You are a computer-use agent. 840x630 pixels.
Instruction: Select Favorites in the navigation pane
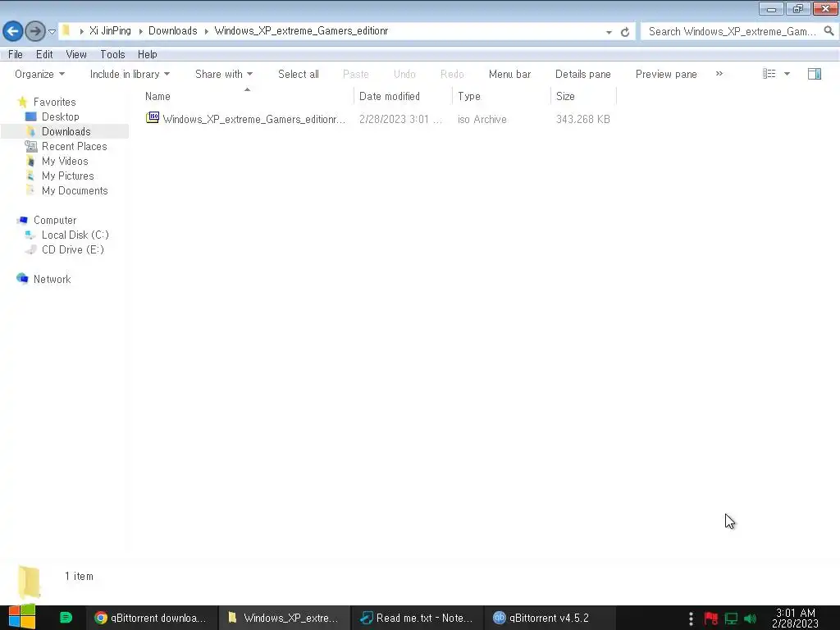pos(55,102)
